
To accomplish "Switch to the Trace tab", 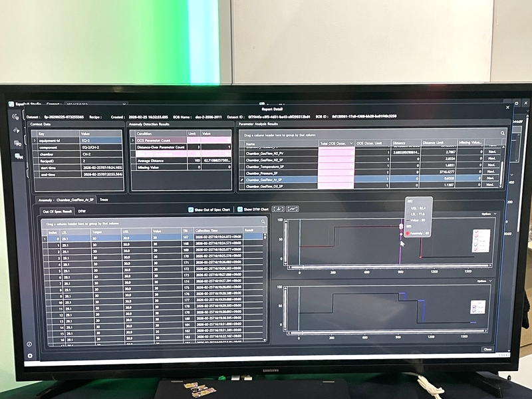I will coord(104,199).
